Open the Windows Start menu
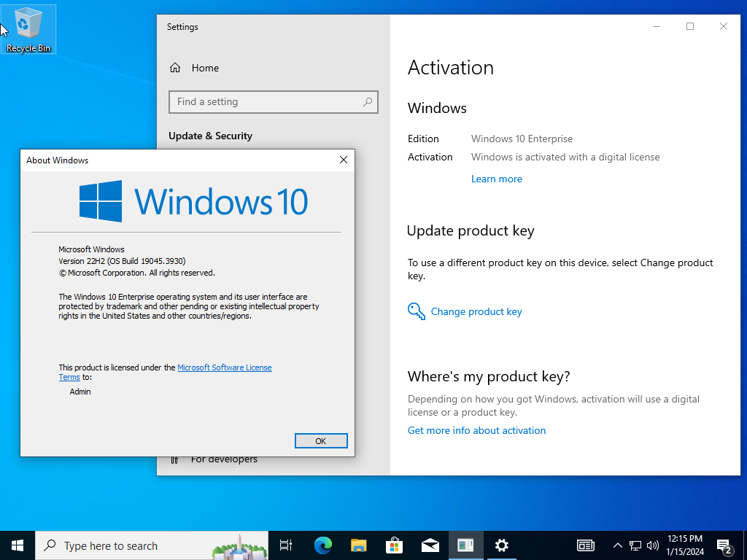747x560 pixels. 18,545
